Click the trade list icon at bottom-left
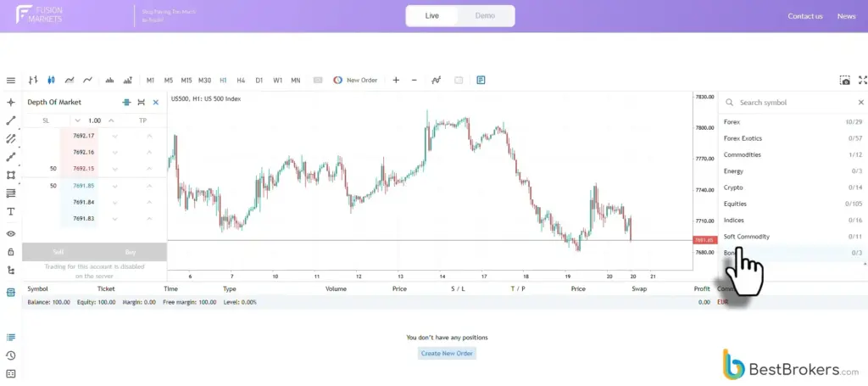The width and height of the screenshot is (868, 386). (10, 338)
